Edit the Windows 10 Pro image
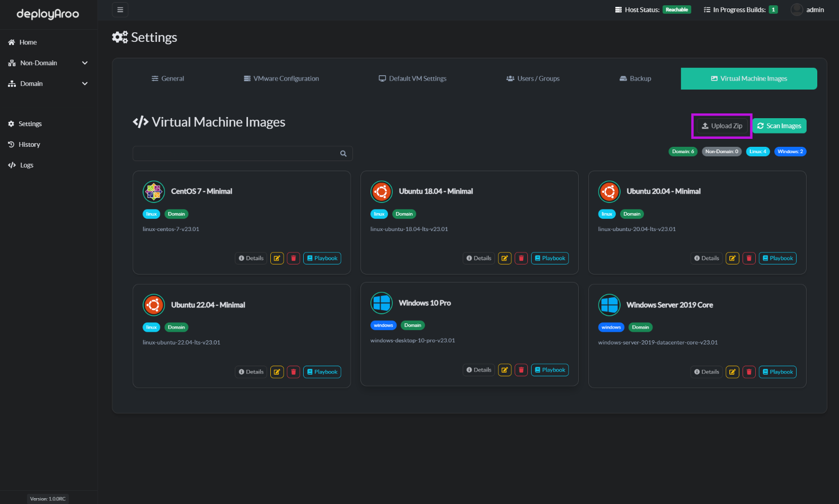This screenshot has height=504, width=839. 505,370
